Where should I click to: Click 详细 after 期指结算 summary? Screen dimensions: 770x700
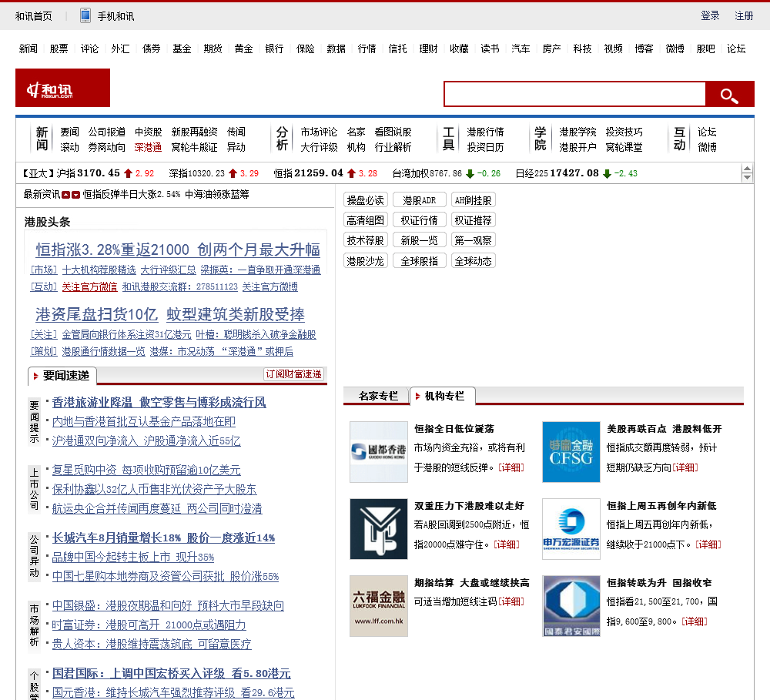point(511,601)
